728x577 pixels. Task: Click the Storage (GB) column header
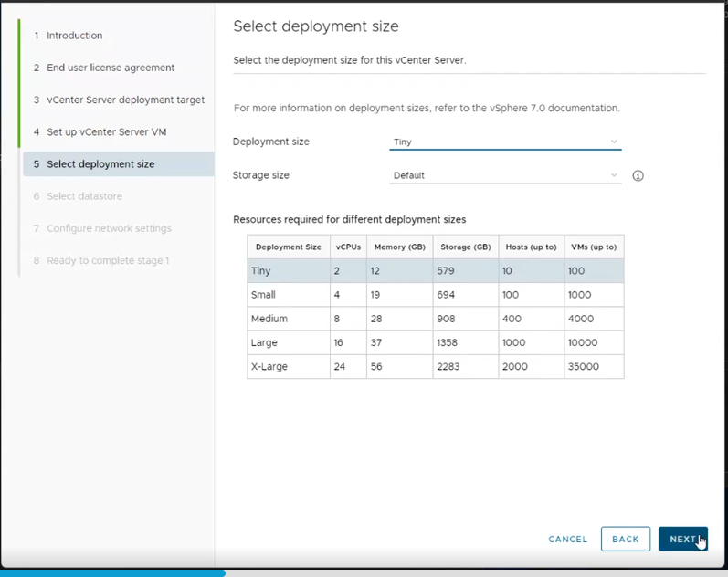click(466, 247)
